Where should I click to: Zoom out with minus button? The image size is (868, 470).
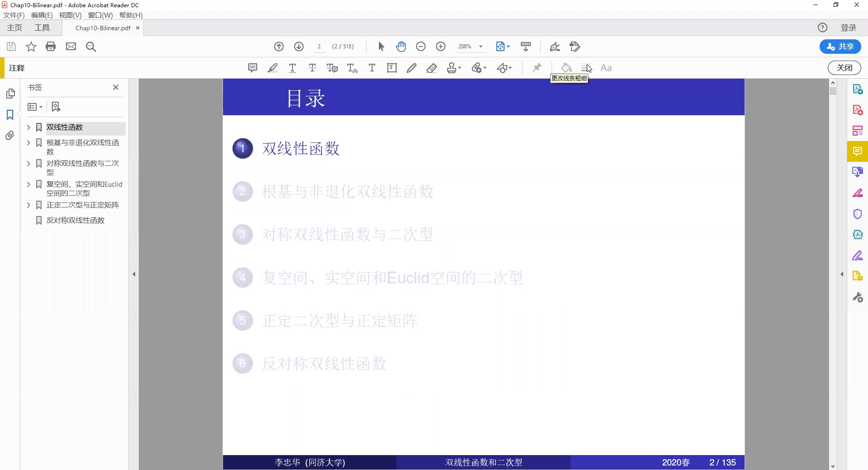click(x=421, y=47)
